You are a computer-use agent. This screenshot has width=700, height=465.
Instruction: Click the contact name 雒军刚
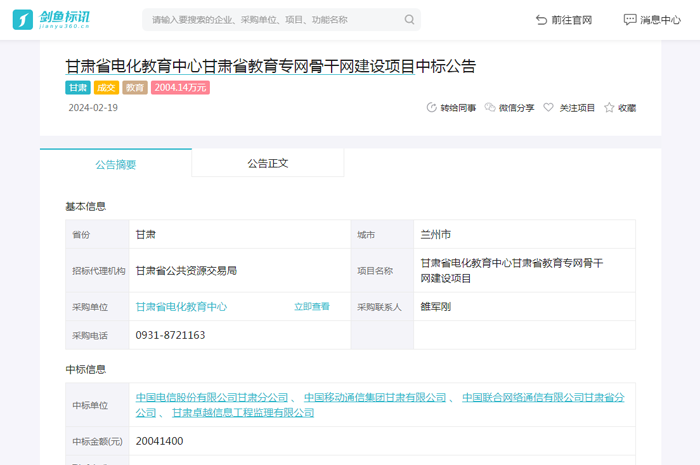coord(435,307)
